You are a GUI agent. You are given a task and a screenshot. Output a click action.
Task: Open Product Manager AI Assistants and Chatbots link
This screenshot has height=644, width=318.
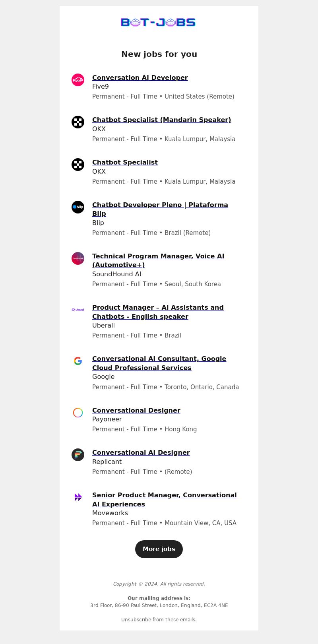pyautogui.click(x=158, y=312)
